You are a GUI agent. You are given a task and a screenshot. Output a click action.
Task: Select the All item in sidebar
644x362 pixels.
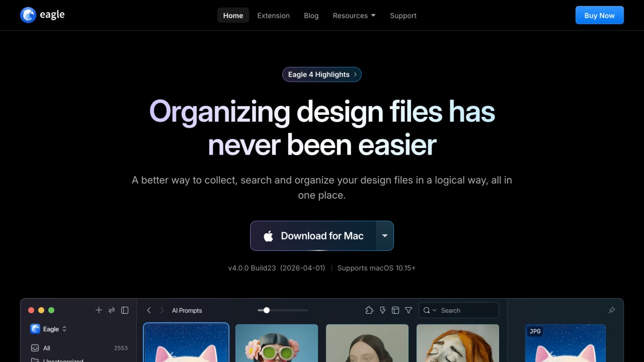click(x=79, y=348)
